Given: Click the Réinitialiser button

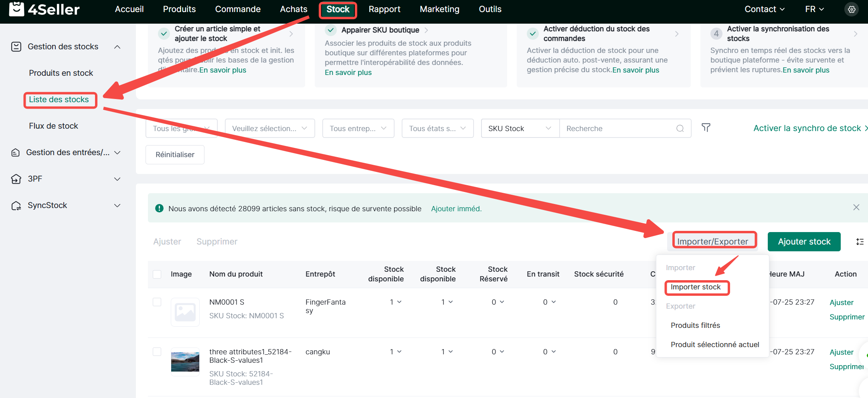Looking at the screenshot, I should (x=175, y=155).
